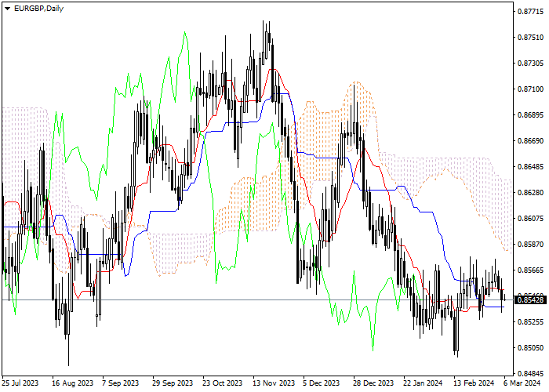Click the 0.84845 price axis label

pyautogui.click(x=530, y=373)
